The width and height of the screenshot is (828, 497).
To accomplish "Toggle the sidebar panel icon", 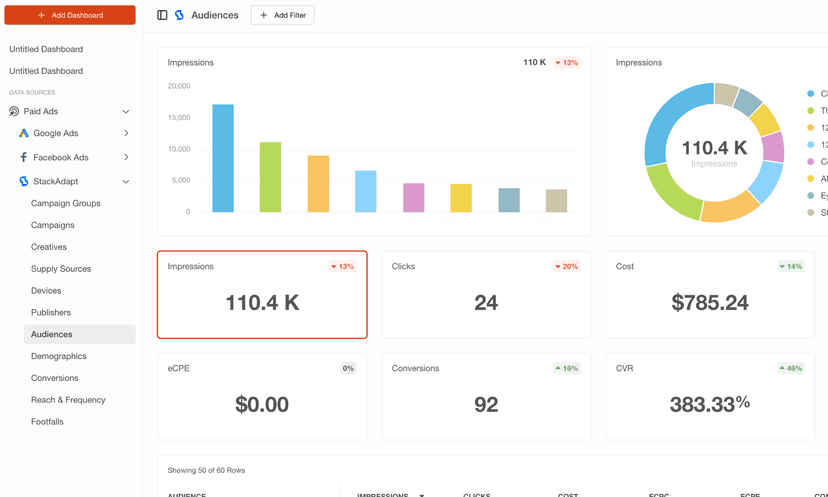I will tap(162, 15).
